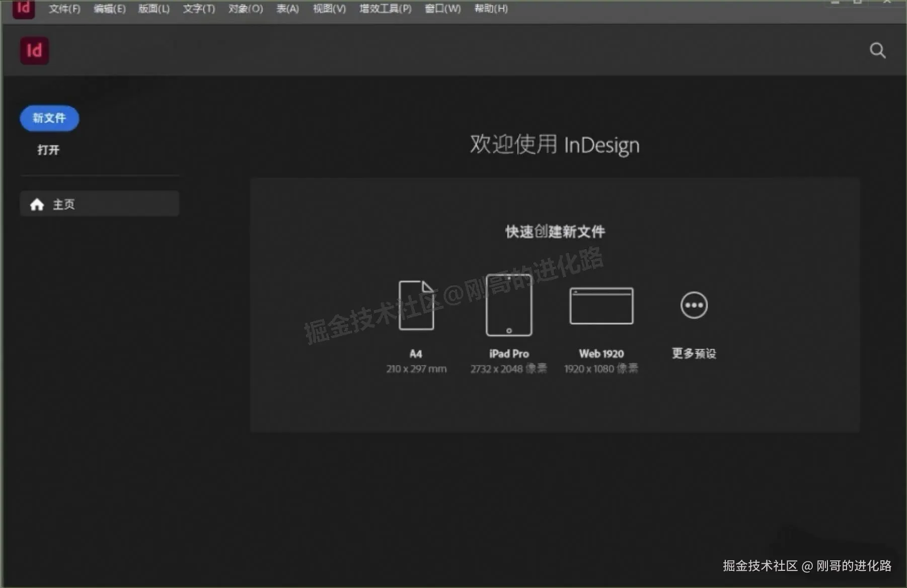Select the iPad Pro preset icon
Screen dimensions: 907x588
[509, 306]
